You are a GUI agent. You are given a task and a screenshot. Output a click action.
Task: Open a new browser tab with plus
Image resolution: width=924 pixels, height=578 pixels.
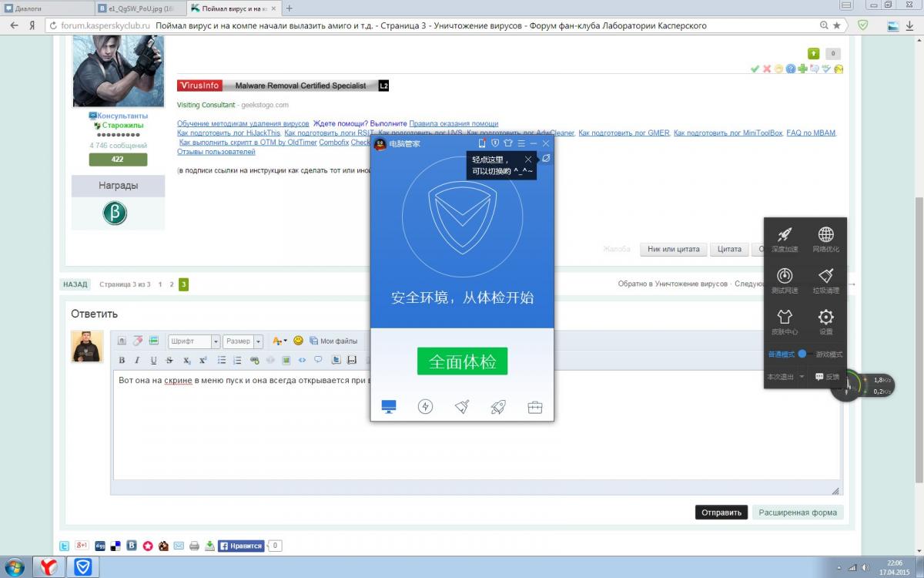tap(289, 8)
